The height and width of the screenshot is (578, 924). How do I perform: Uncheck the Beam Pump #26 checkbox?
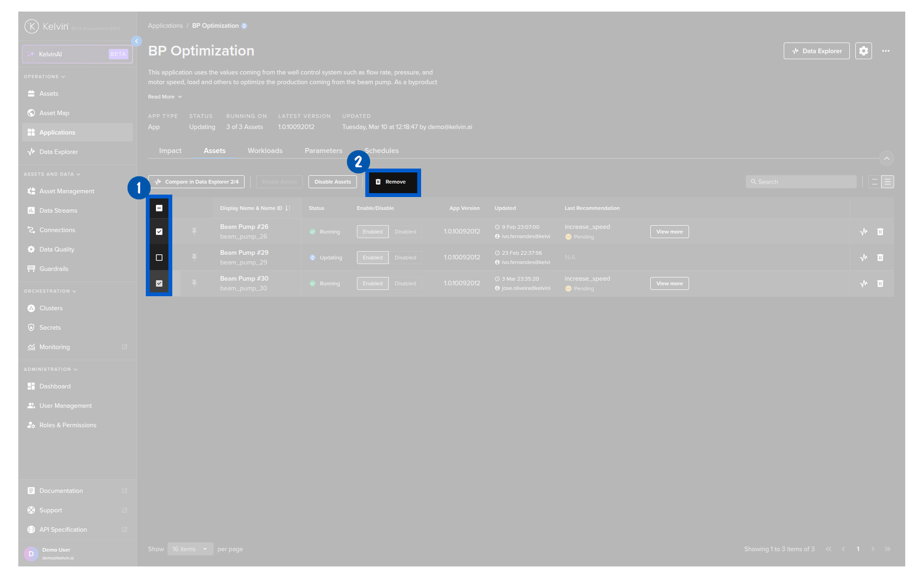159,232
